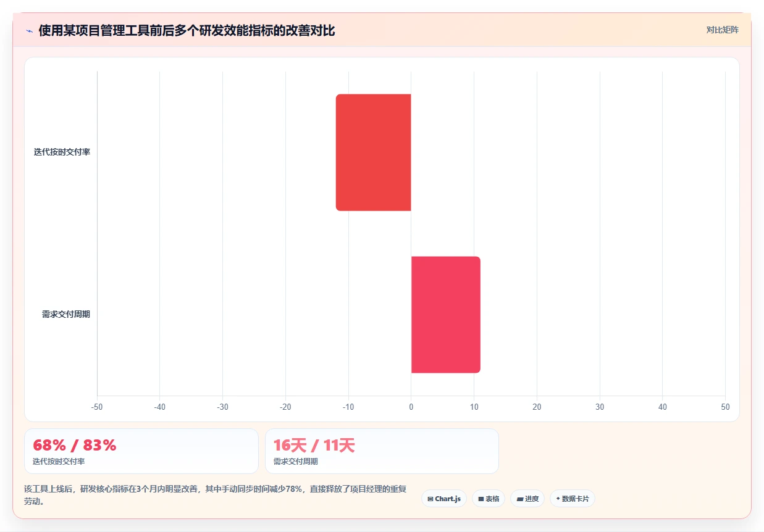Click the x-axis tick label 0
The height and width of the screenshot is (532, 764).
(411, 407)
